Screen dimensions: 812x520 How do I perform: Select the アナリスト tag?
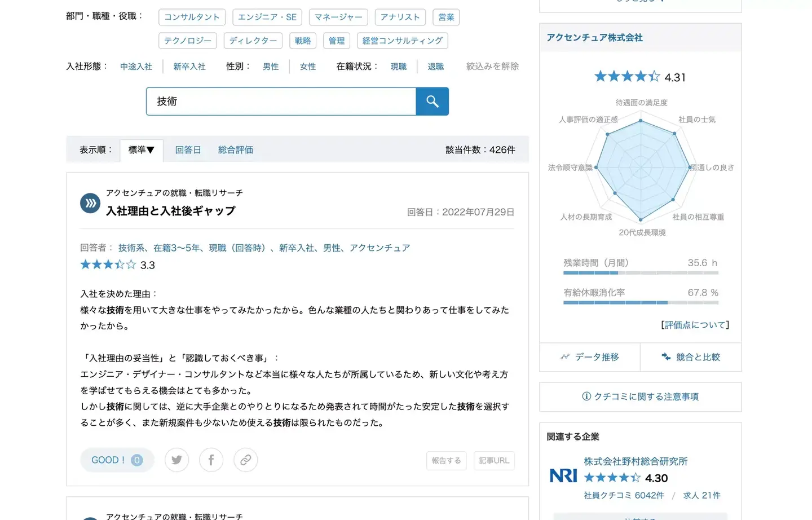coord(400,17)
